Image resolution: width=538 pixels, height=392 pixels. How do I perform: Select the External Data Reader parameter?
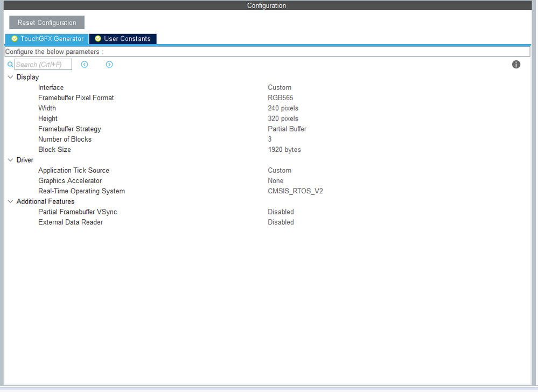tap(71, 222)
